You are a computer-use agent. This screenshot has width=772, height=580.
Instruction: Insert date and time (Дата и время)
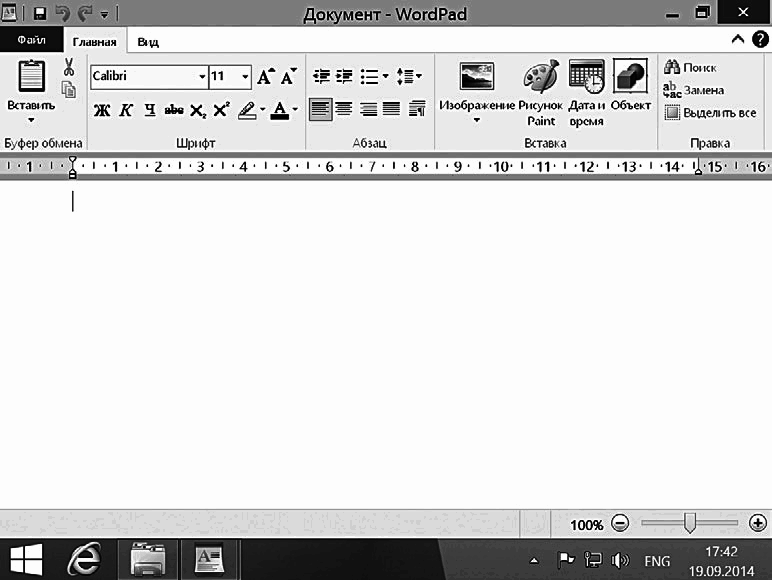pyautogui.click(x=586, y=93)
